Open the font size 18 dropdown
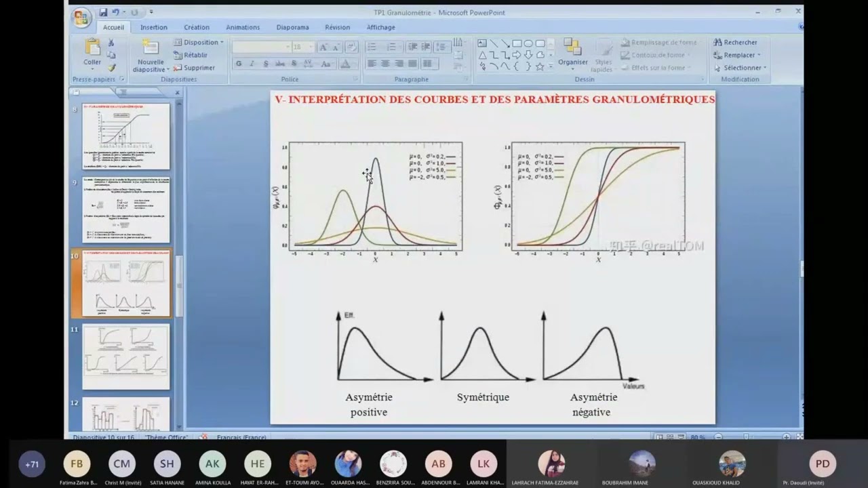Screen dimensions: 868x488 click(311, 47)
